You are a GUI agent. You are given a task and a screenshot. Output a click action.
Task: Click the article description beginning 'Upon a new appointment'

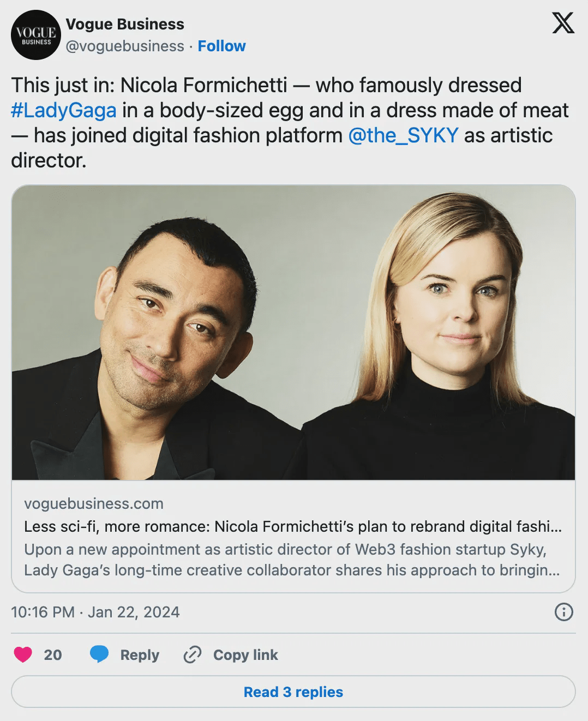click(x=292, y=560)
